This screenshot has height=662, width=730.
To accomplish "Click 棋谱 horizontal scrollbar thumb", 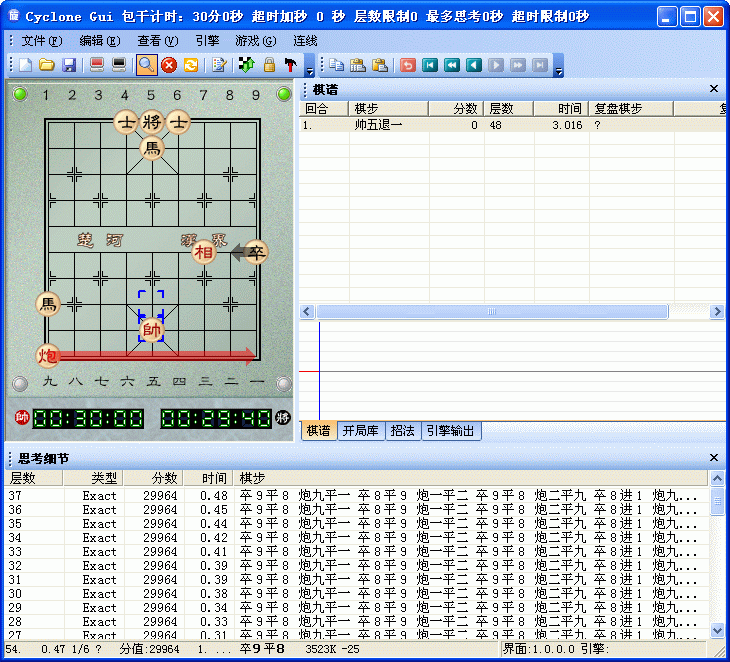I will (492, 311).
